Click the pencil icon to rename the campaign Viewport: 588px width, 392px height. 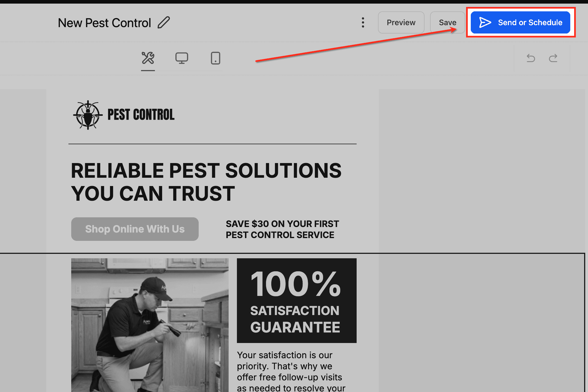(x=164, y=22)
